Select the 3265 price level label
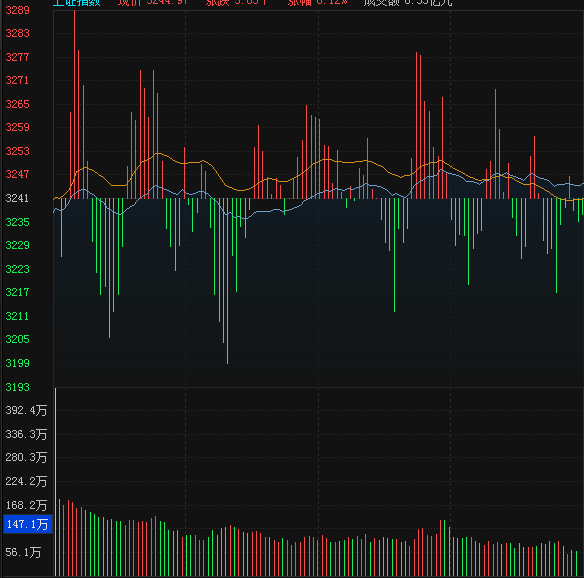Screen dimensions: 584x578 click(x=18, y=104)
